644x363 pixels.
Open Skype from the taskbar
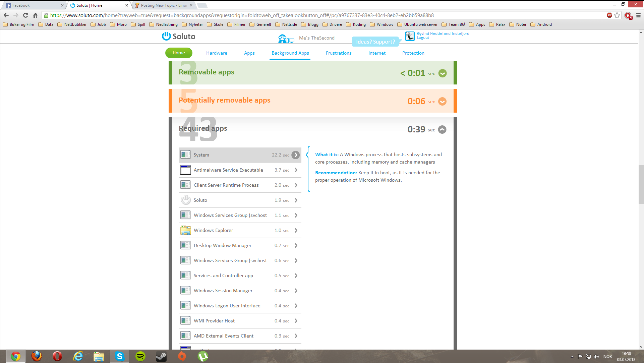(x=120, y=356)
